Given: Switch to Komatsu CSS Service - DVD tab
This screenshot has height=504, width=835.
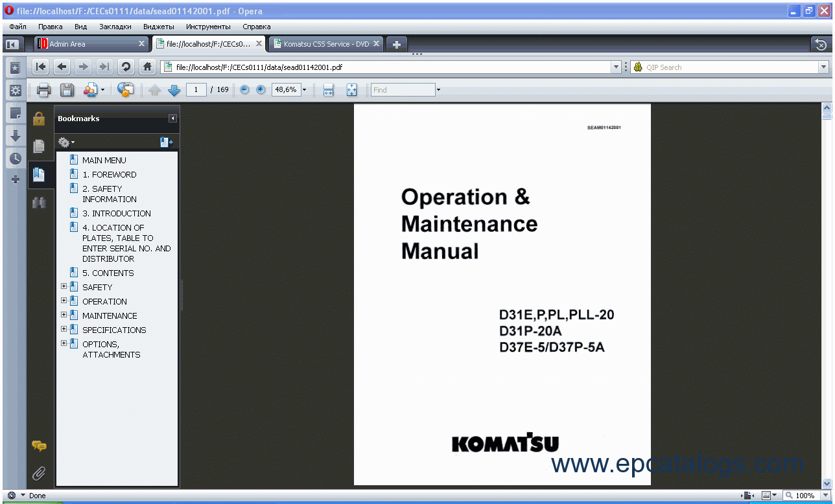Looking at the screenshot, I should [x=327, y=44].
